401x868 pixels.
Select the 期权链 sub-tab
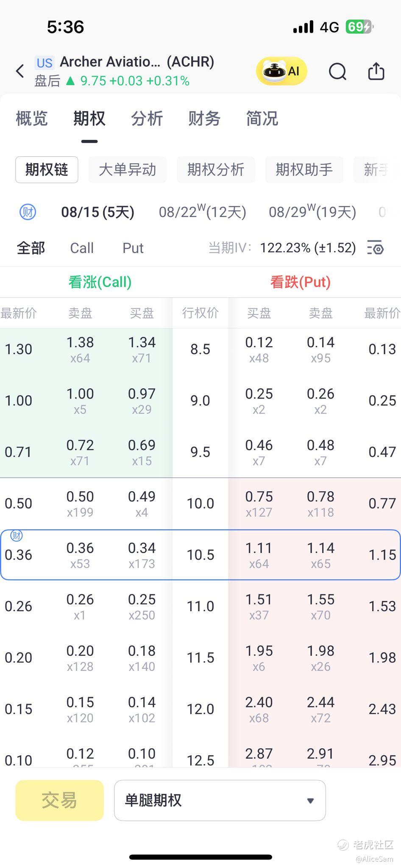point(47,170)
